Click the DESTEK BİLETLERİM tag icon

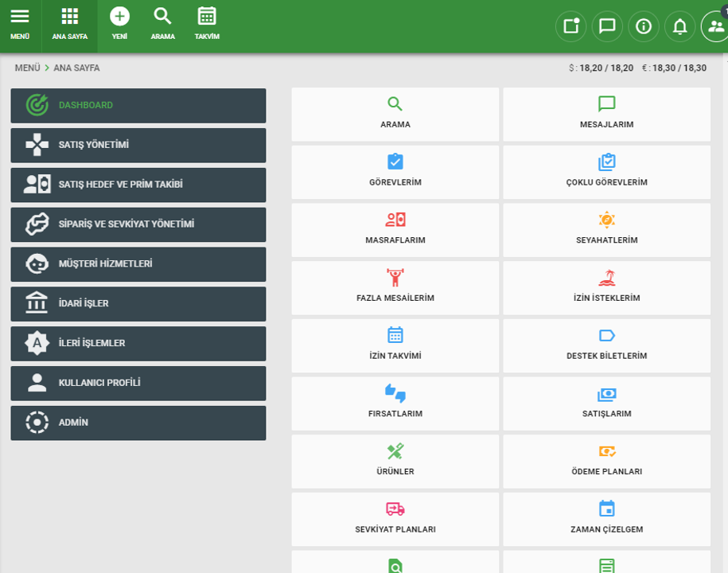pos(606,335)
